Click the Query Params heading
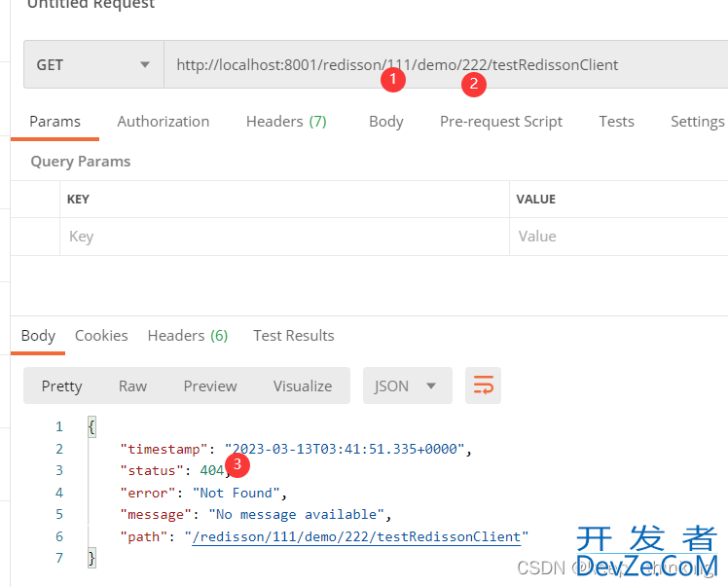Screen dimensions: 728x587 81,162
